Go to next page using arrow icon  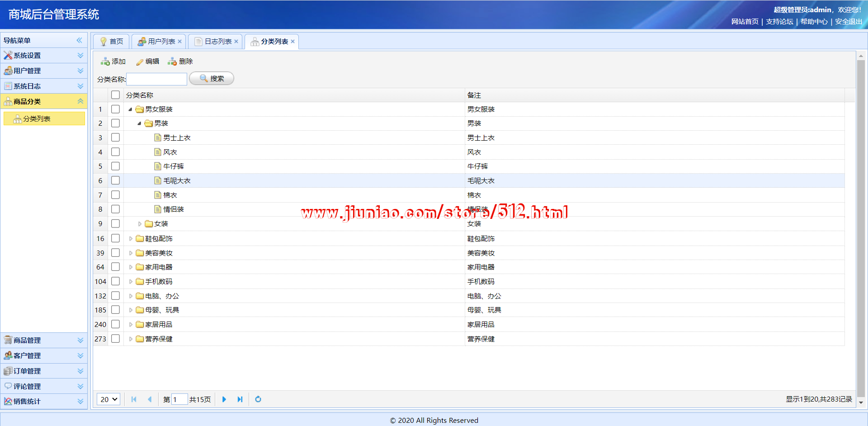(224, 399)
